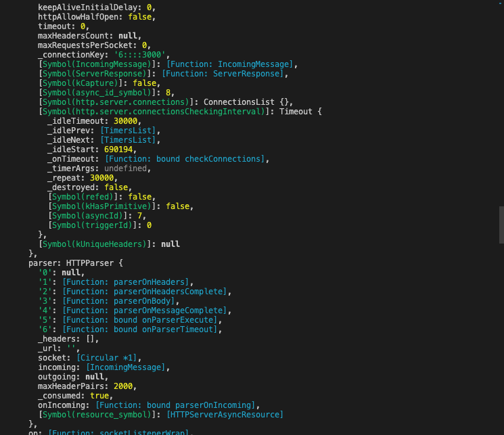Click '[Function: parserOnMessageComplete]' text
The width and height of the screenshot is (504, 435).
tap(144, 311)
